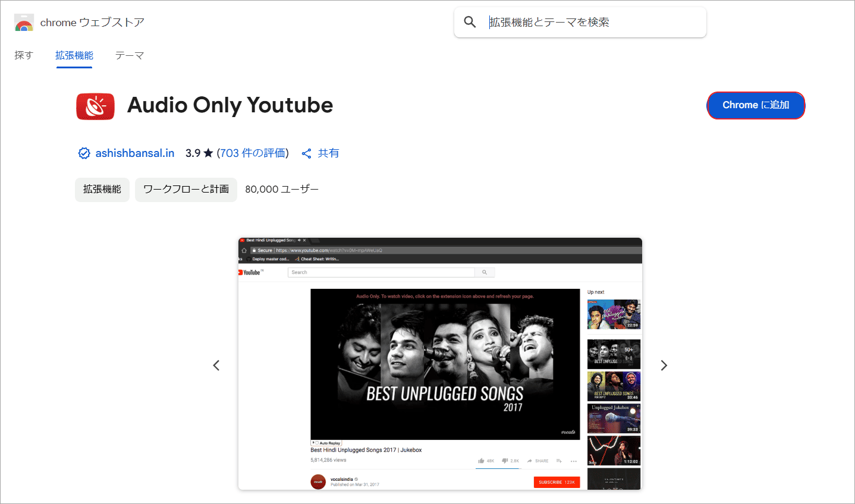Click the ワークフローと計画 category chip

[186, 190]
